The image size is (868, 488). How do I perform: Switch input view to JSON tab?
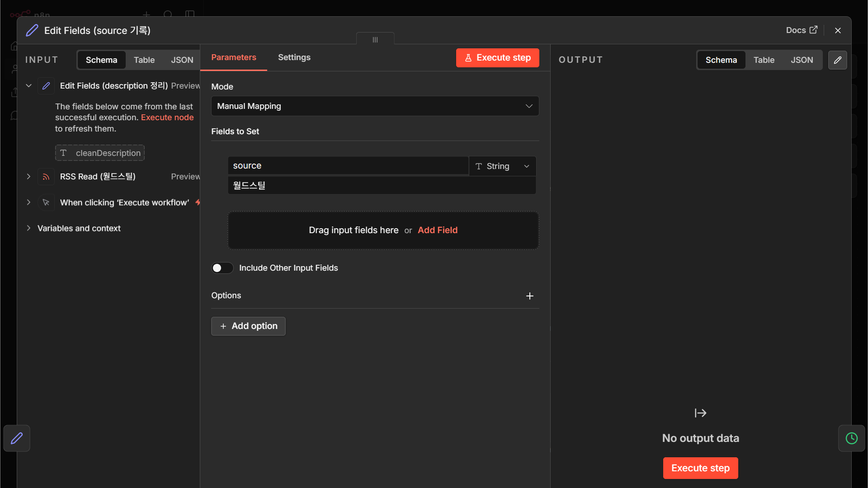tap(182, 60)
